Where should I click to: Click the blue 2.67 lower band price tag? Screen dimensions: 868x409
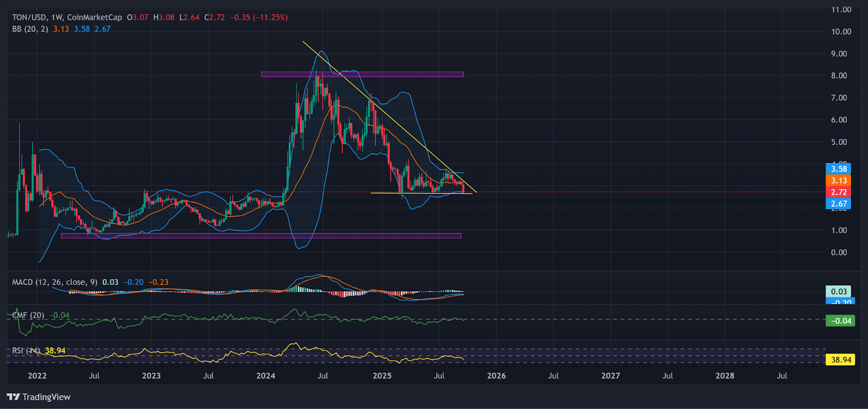(x=838, y=204)
